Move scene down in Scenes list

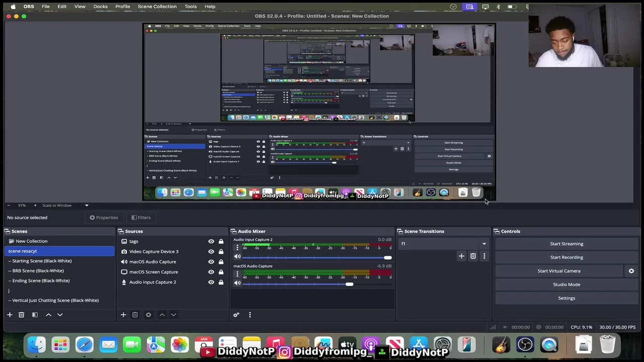(x=60, y=315)
